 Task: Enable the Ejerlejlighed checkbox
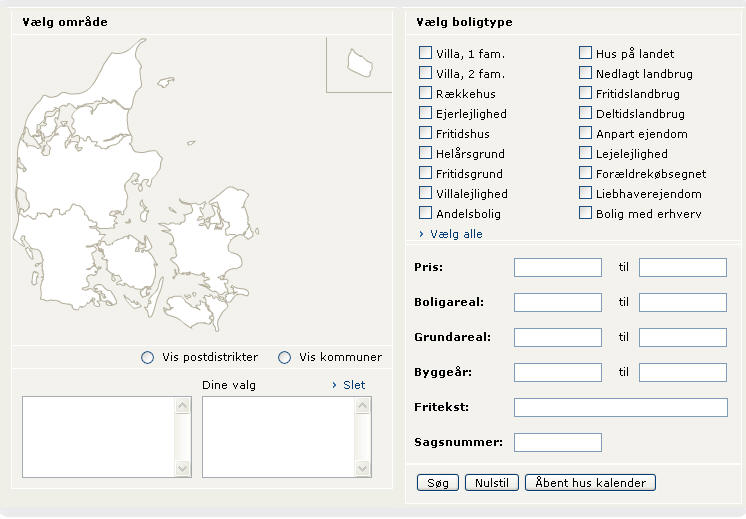425,113
